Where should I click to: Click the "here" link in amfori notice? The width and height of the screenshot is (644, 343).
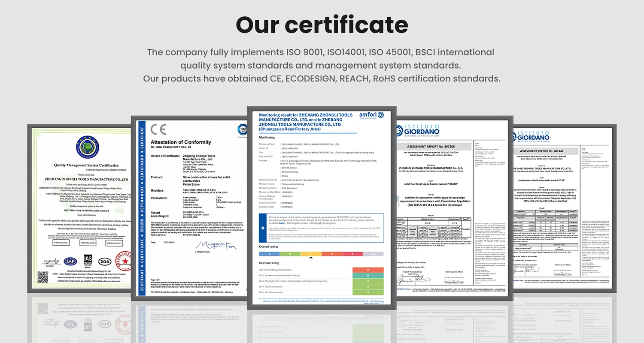[x=282, y=223]
